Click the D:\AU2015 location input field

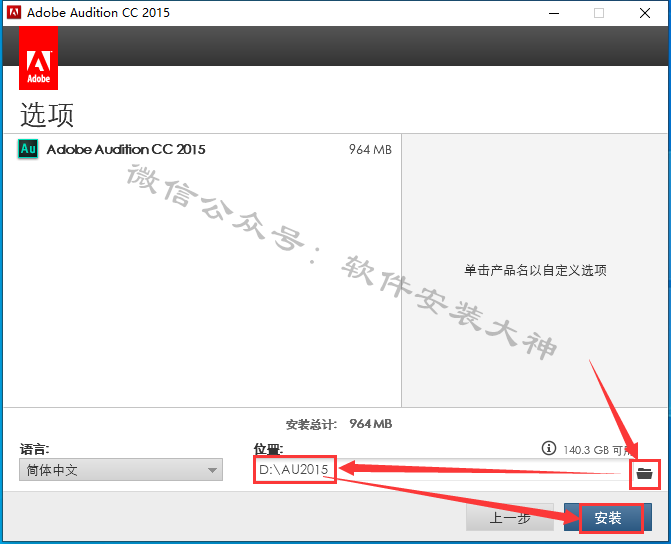click(x=441, y=470)
